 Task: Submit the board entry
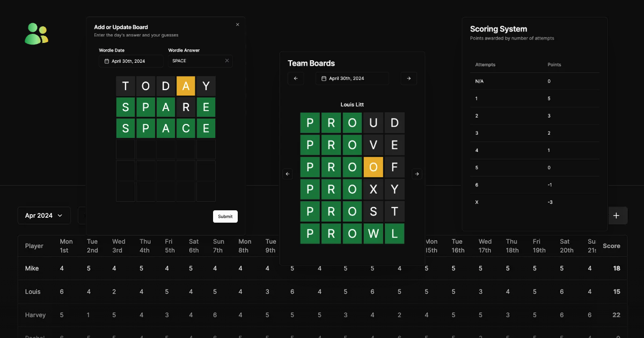[225, 216]
